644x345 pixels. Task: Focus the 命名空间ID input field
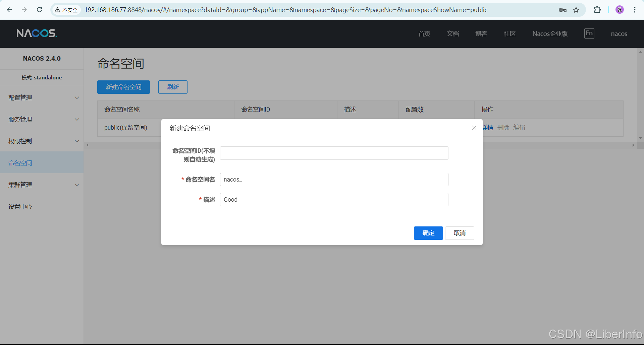334,153
